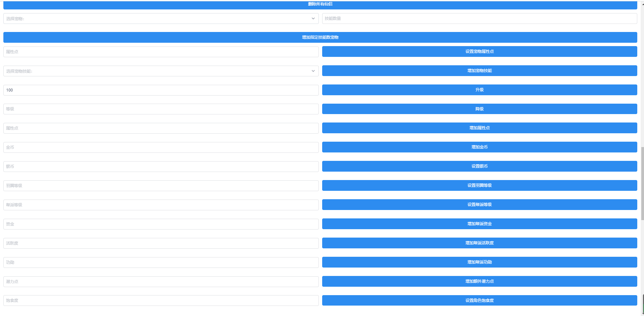644x316 pixels.
Task: Focus the 金币 input field
Action: click(161, 147)
